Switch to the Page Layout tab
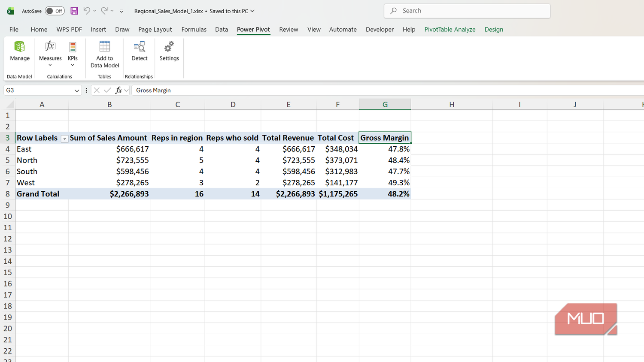The image size is (644, 362). 155,29
